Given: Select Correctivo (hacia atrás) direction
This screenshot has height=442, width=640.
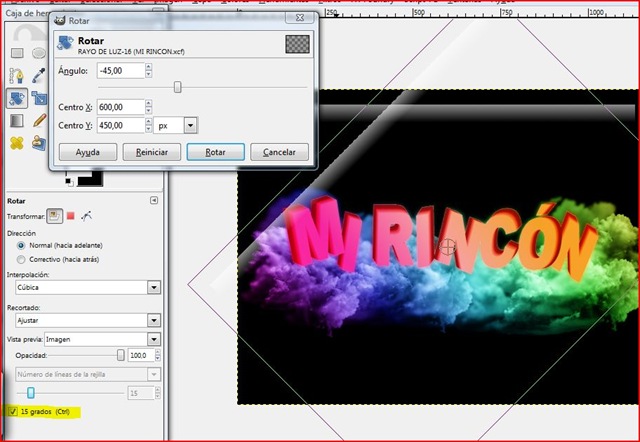Looking at the screenshot, I should [22, 258].
